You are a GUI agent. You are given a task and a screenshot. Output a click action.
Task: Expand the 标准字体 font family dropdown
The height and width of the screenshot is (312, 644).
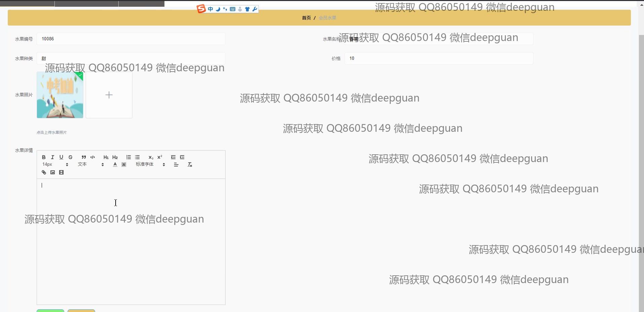tap(150, 165)
